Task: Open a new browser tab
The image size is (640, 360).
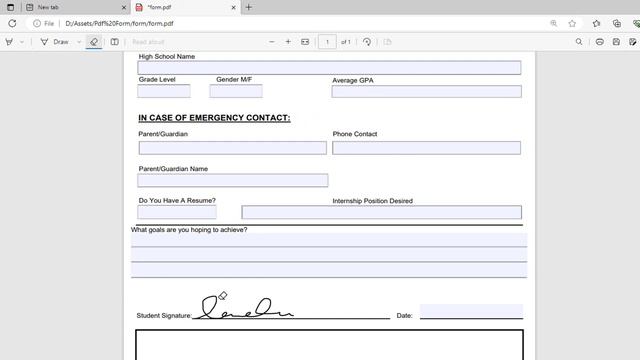Action: (249, 7)
